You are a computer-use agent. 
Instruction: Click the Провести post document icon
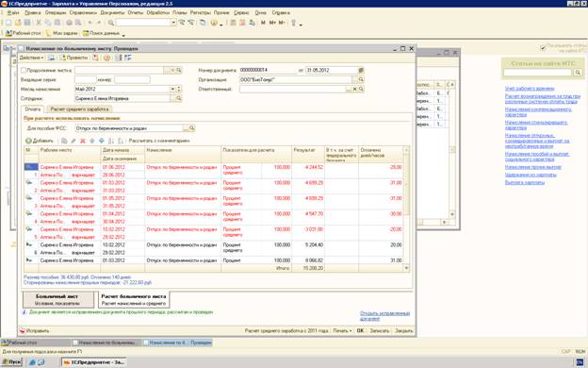63,58
